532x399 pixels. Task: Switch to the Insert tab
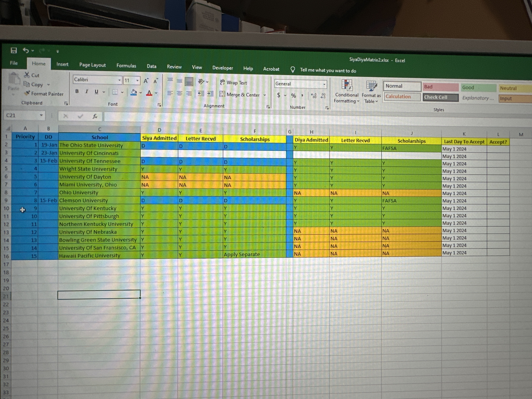coord(62,64)
